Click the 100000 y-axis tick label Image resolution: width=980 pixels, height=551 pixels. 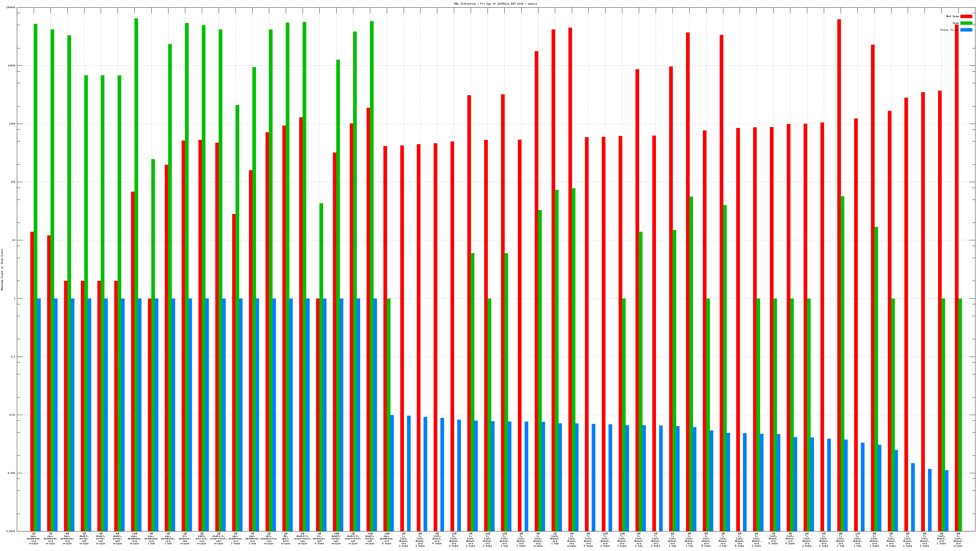11,8
